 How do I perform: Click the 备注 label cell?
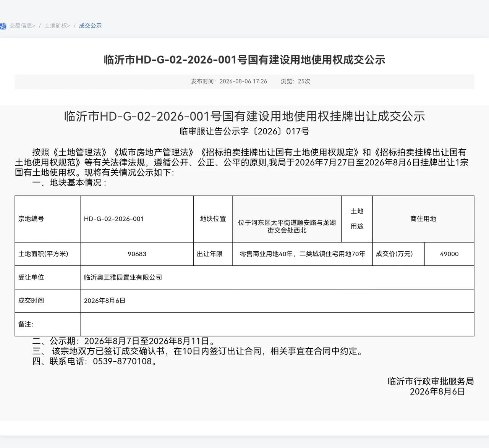click(48, 324)
